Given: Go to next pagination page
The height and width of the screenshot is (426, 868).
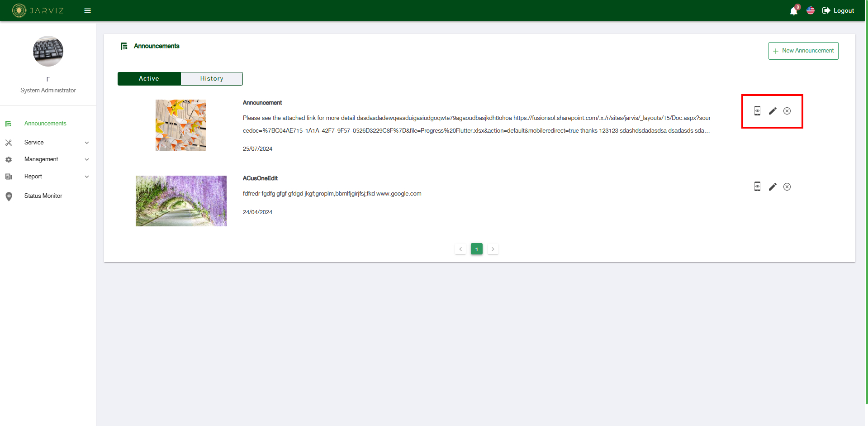Looking at the screenshot, I should [x=493, y=249].
